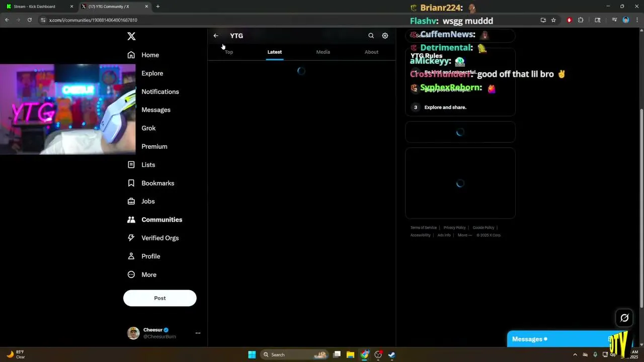Open the Chrome profile avatar
This screenshot has width=644, height=362.
pos(626,20)
